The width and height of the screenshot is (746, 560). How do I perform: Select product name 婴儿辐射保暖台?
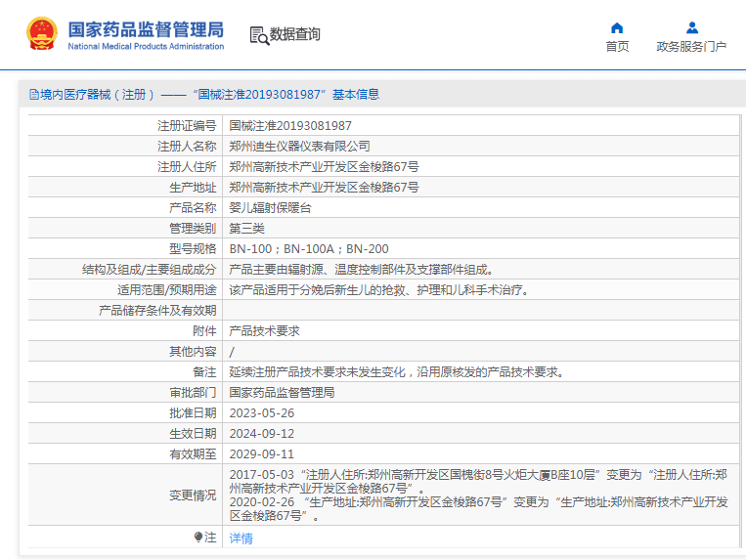pyautogui.click(x=270, y=208)
